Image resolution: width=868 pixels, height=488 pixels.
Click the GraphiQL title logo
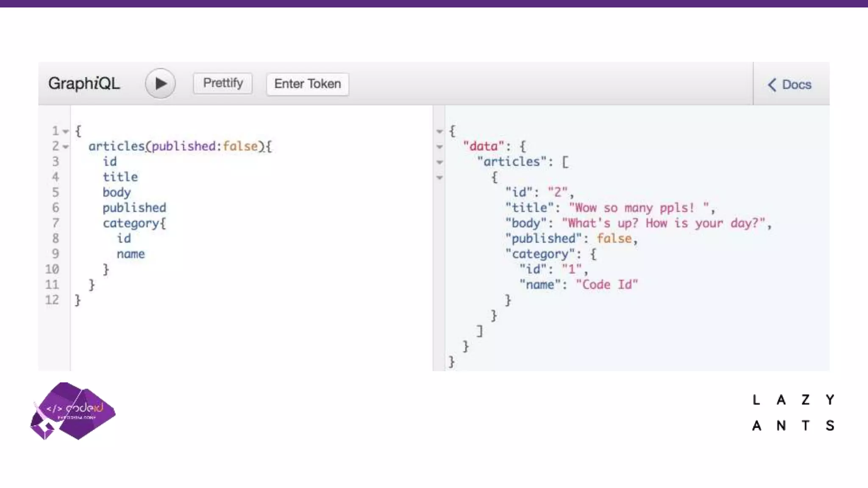tap(84, 83)
